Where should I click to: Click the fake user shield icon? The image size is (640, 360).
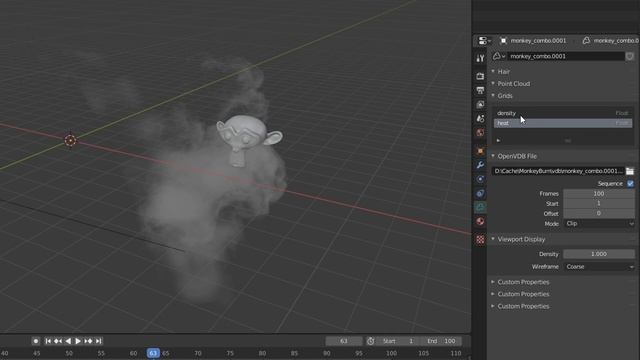click(x=630, y=56)
